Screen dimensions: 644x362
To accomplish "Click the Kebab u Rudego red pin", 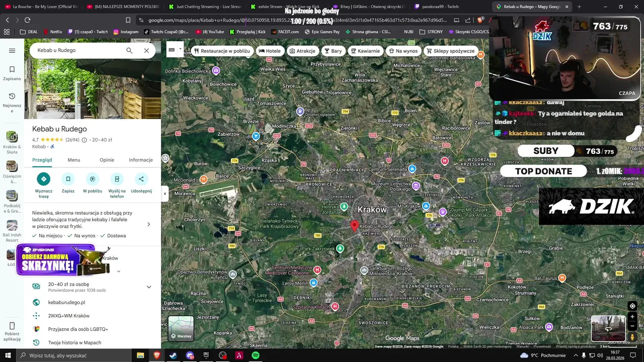I will 354,226.
